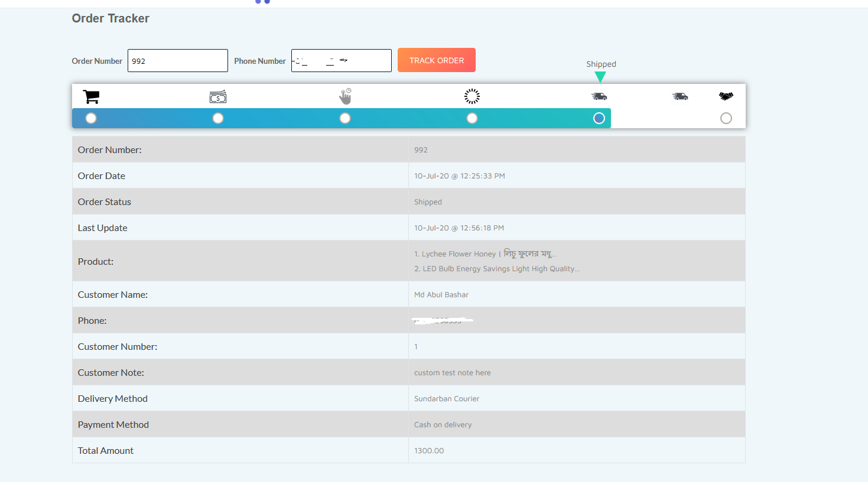The image size is (868, 494).
Task: Click the hand pointer on-hold icon
Action: 345,96
